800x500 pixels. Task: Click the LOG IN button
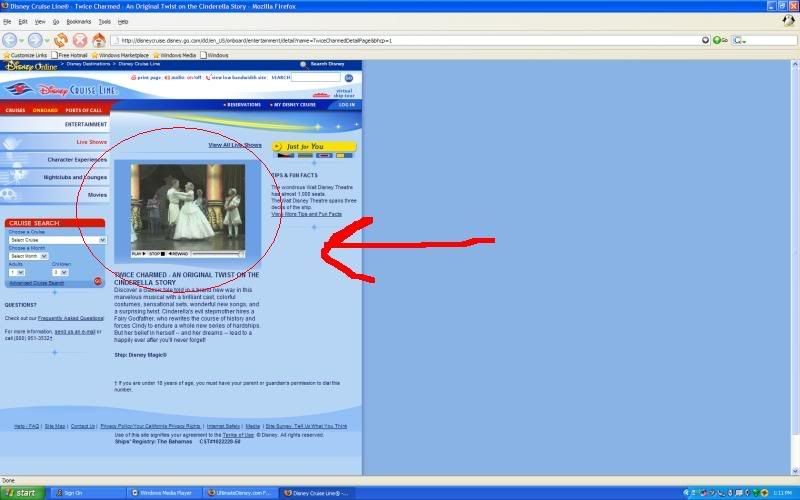(x=346, y=105)
